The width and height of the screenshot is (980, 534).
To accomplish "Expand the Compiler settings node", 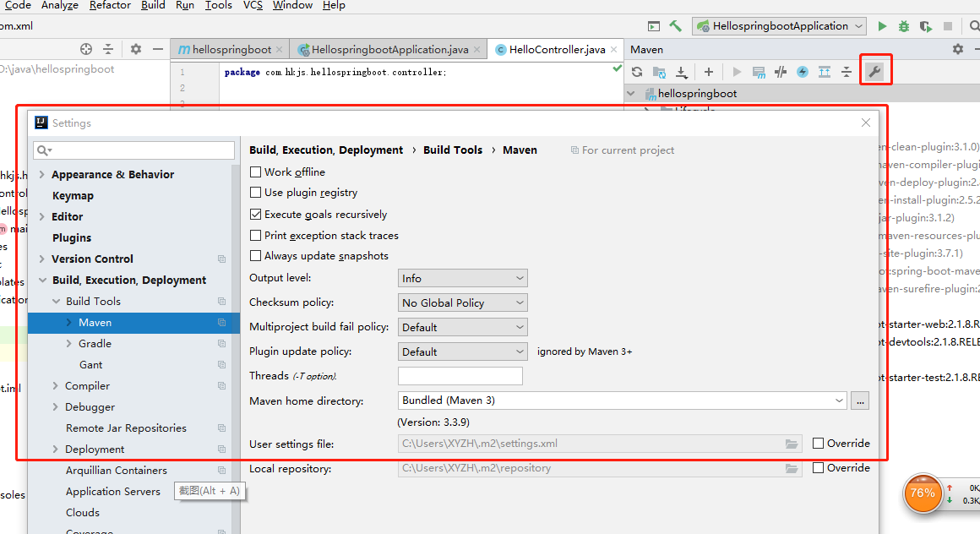I will 55,386.
